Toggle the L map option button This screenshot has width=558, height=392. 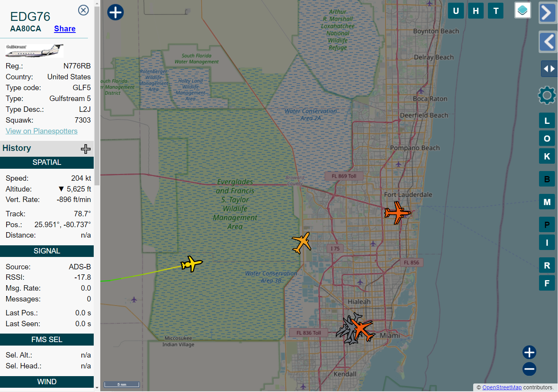coord(547,121)
